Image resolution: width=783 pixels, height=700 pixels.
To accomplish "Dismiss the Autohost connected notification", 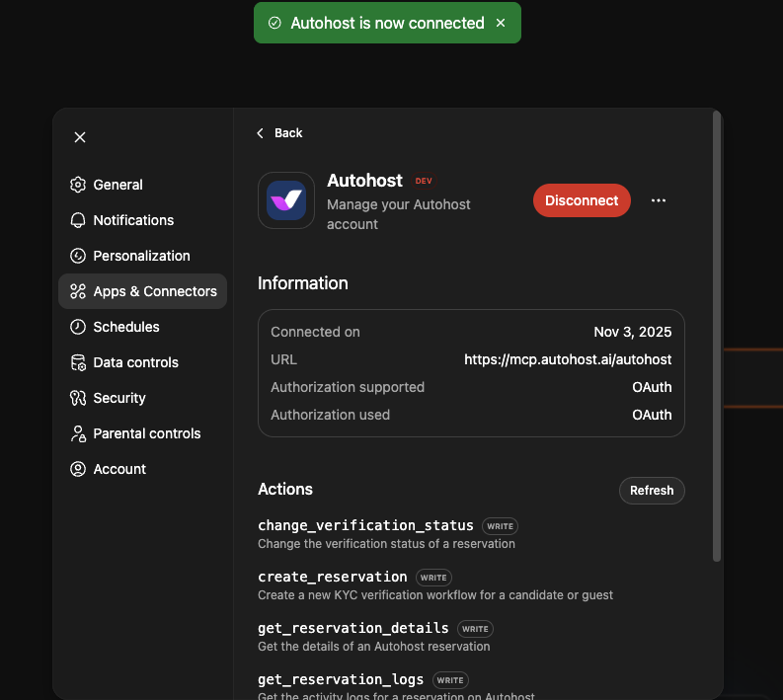I will click(501, 23).
